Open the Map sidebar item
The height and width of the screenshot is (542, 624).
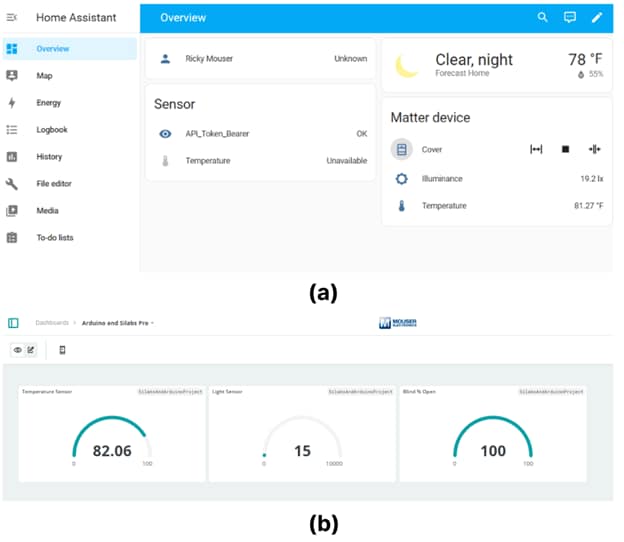70,76
